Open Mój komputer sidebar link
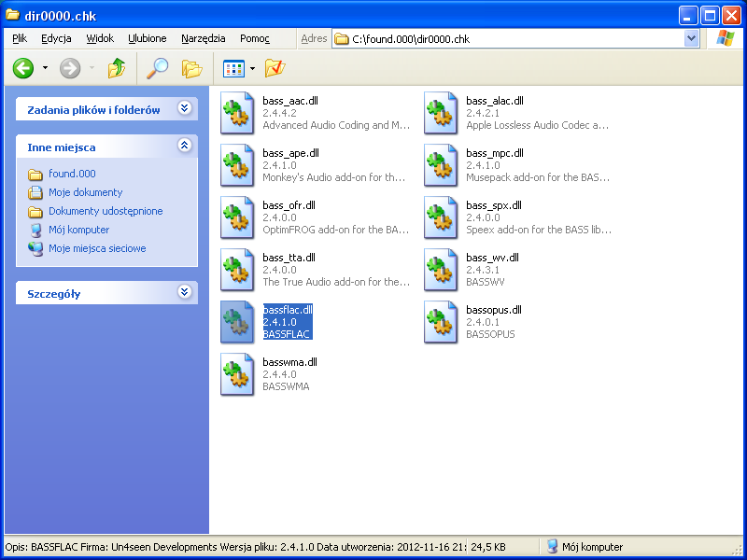The width and height of the screenshot is (747, 560). pyautogui.click(x=79, y=230)
